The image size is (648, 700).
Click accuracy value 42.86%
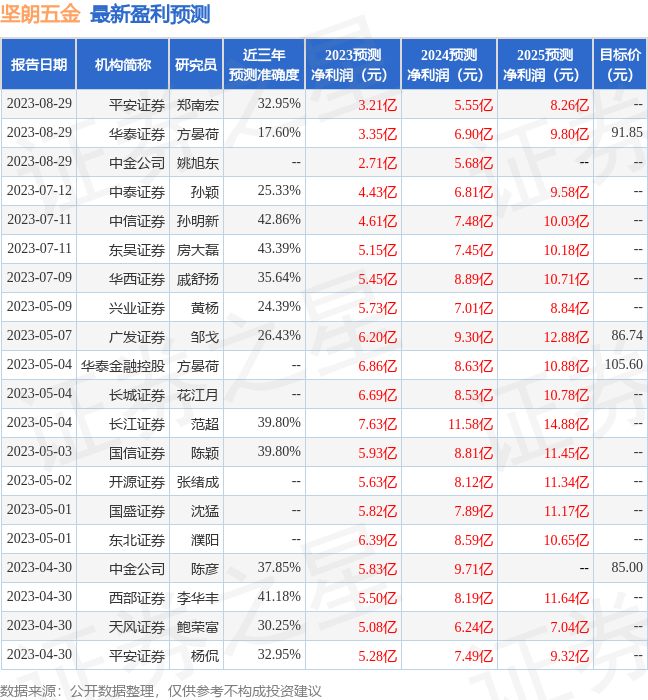pos(279,220)
